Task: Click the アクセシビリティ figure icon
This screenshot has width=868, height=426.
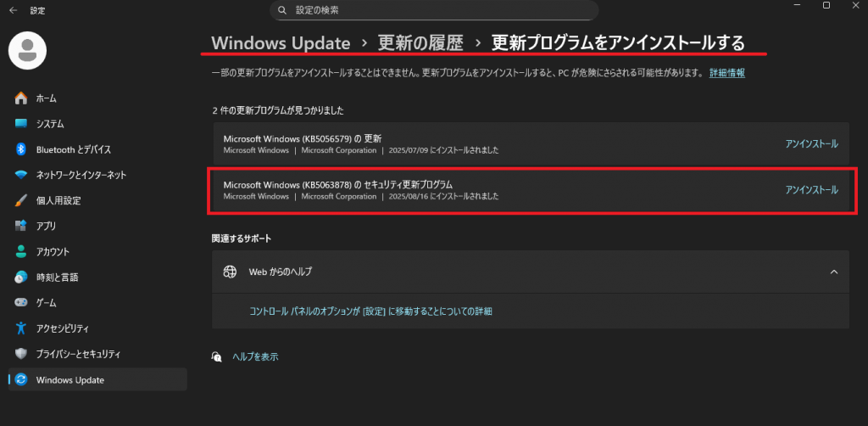Action: [21, 328]
